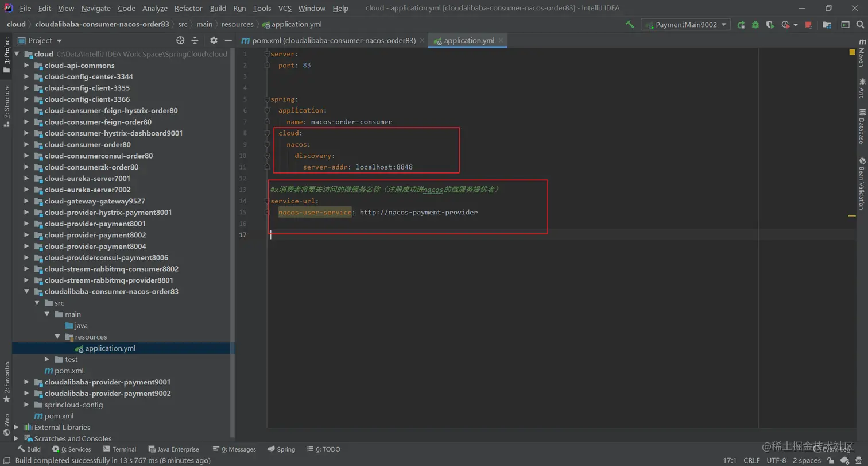868x466 pixels.
Task: Toggle read-only lock icon in status bar
Action: 831,460
